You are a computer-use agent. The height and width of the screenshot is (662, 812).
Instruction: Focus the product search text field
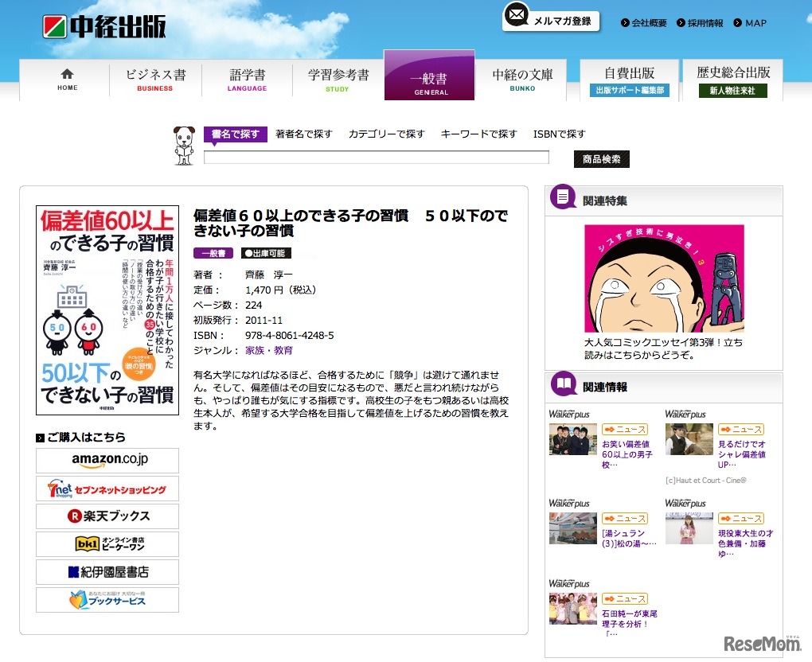(377, 158)
